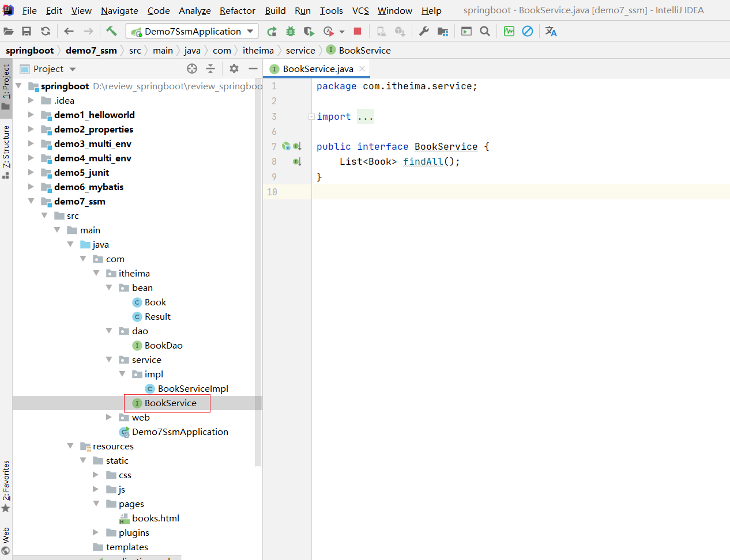Image resolution: width=730 pixels, height=560 pixels.
Task: Open the Refactor menu
Action: pyautogui.click(x=237, y=10)
